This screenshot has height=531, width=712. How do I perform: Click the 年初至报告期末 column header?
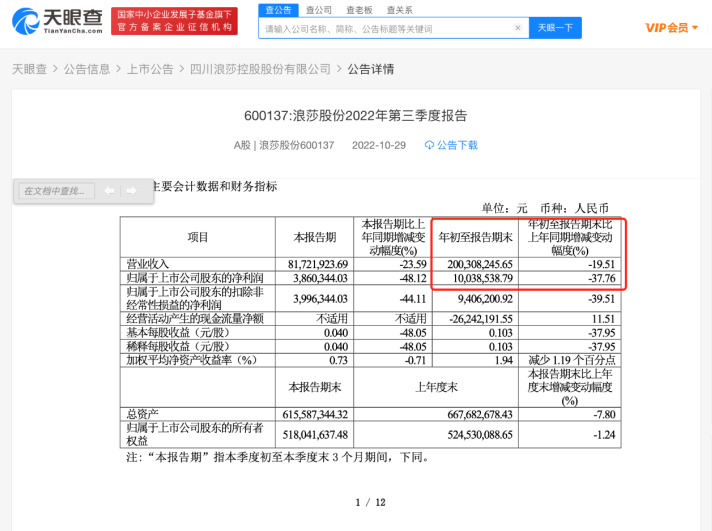pos(475,237)
